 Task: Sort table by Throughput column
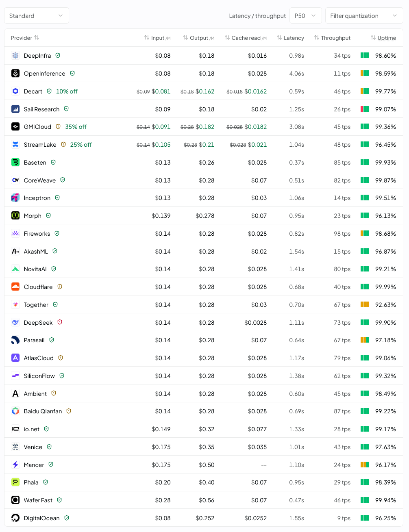(332, 38)
